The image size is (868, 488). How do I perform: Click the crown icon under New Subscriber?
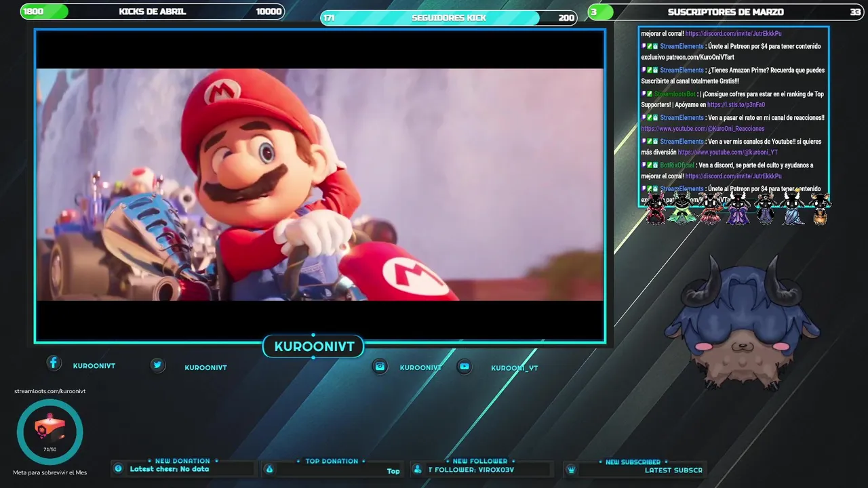(571, 469)
